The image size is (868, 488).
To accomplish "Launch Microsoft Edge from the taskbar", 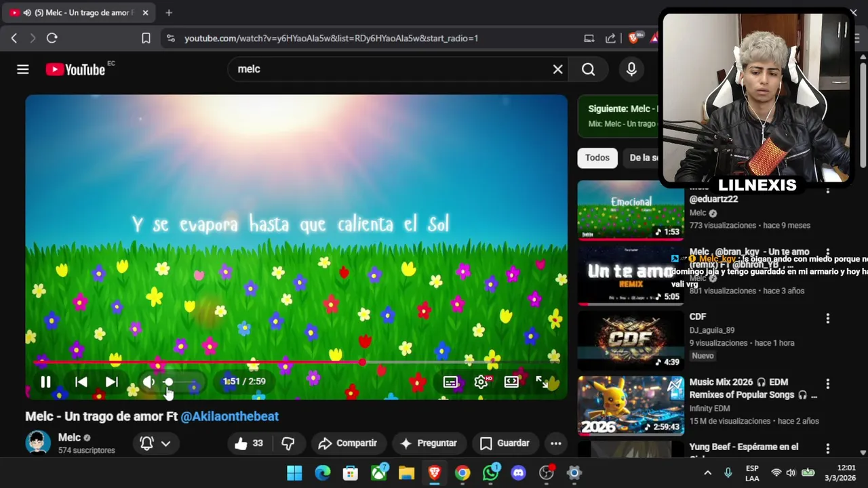I will coord(322,473).
